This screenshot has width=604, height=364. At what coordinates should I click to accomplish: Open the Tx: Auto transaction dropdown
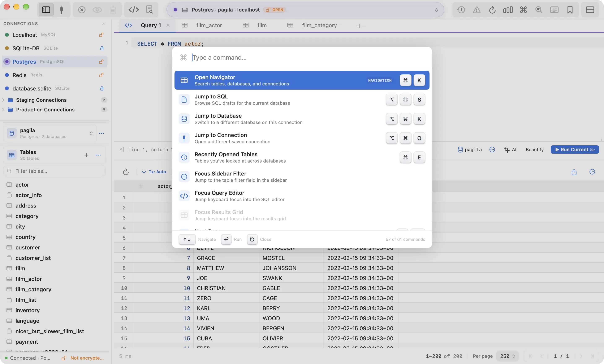[x=154, y=172]
